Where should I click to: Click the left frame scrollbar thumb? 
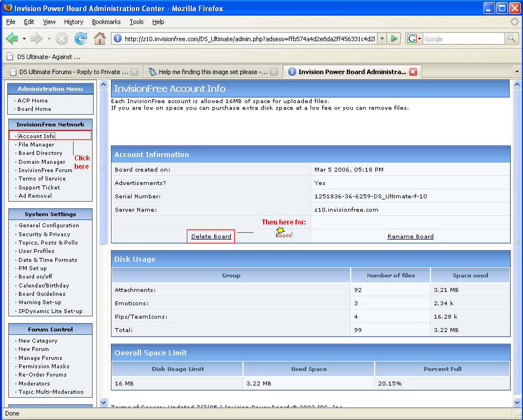tap(103, 167)
